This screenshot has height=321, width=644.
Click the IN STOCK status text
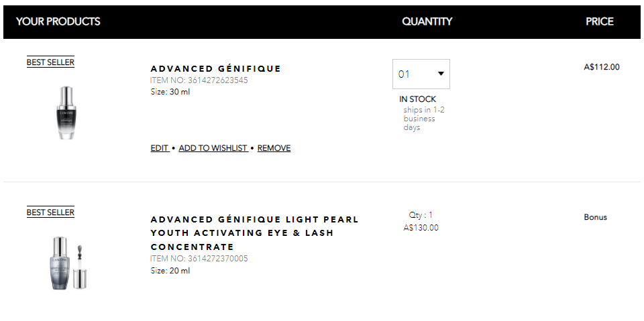pos(417,99)
